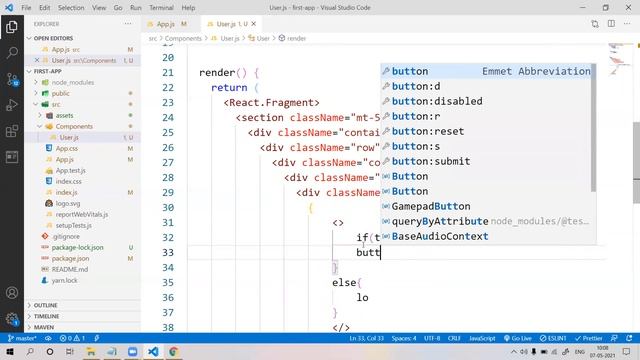Open the editor More Actions ellipsis
Viewport: 640px width, 360px height.
[x=627, y=24]
